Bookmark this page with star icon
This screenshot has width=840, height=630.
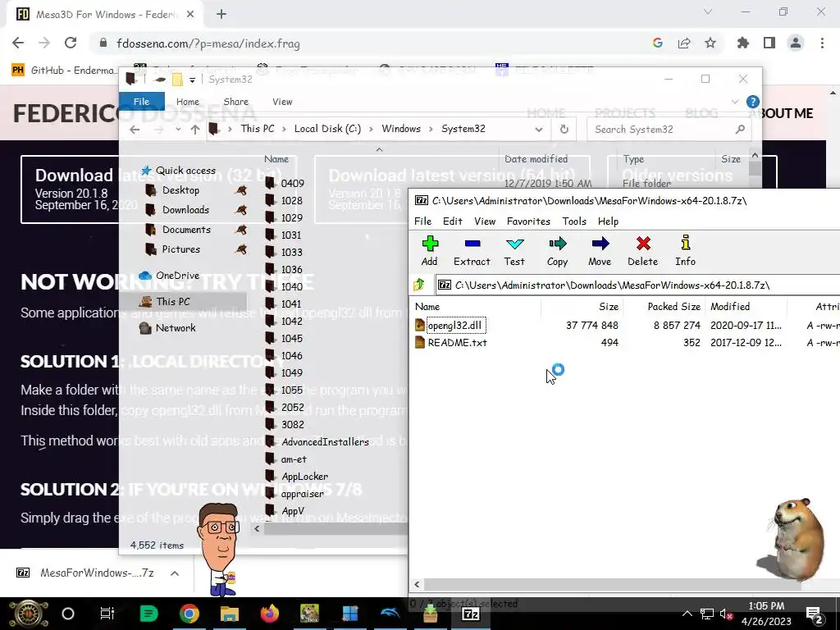(x=710, y=43)
